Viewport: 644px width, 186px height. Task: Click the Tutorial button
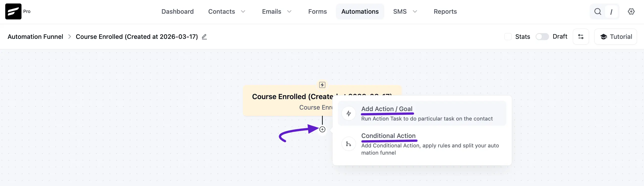click(615, 37)
